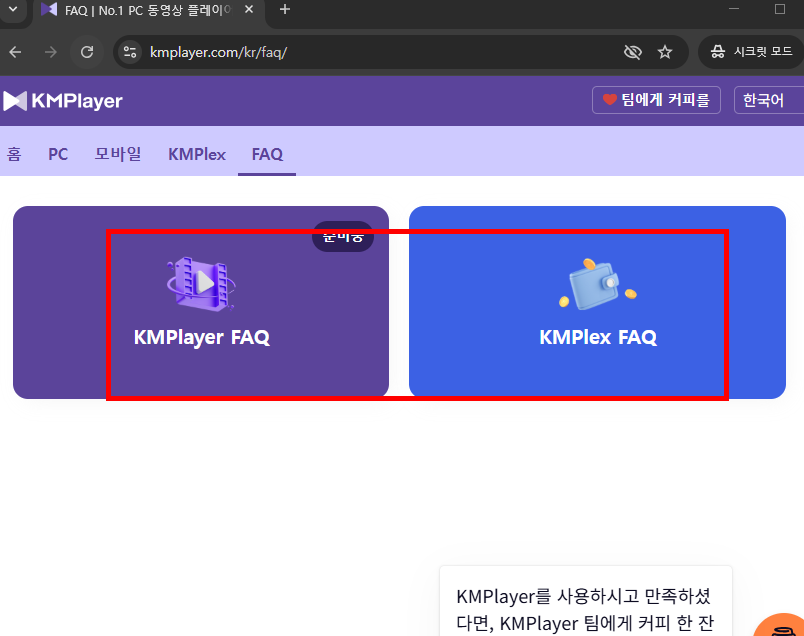Open the PC navigation item
This screenshot has width=804, height=636.
[58, 154]
